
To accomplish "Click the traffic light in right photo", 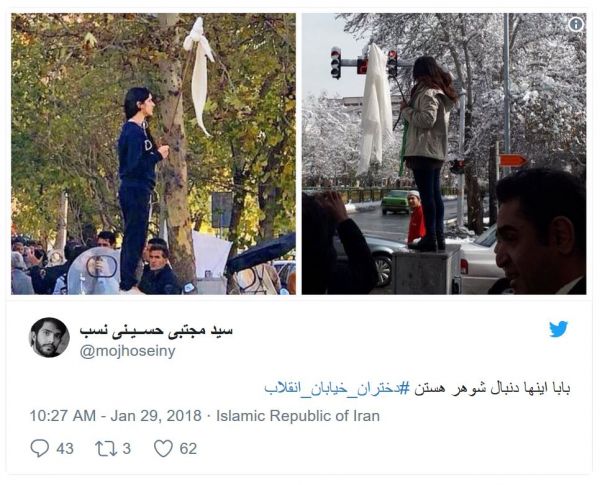I will [336, 63].
